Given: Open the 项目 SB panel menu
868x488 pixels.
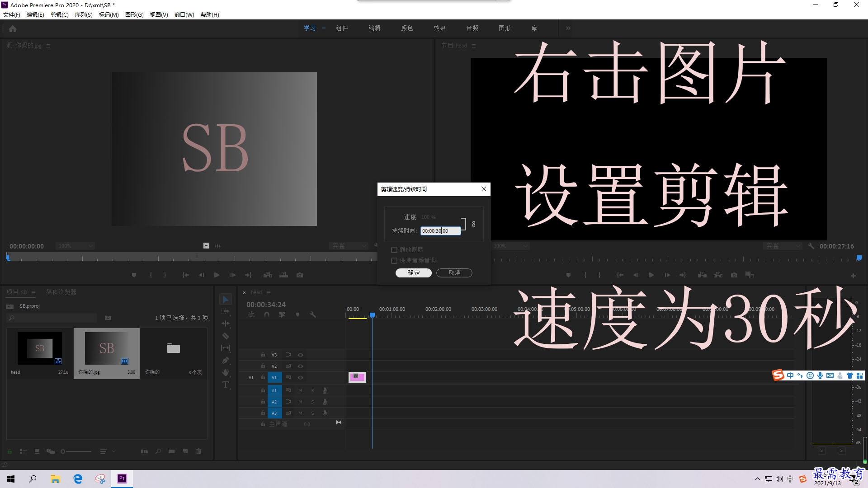Looking at the screenshot, I should coord(33,292).
